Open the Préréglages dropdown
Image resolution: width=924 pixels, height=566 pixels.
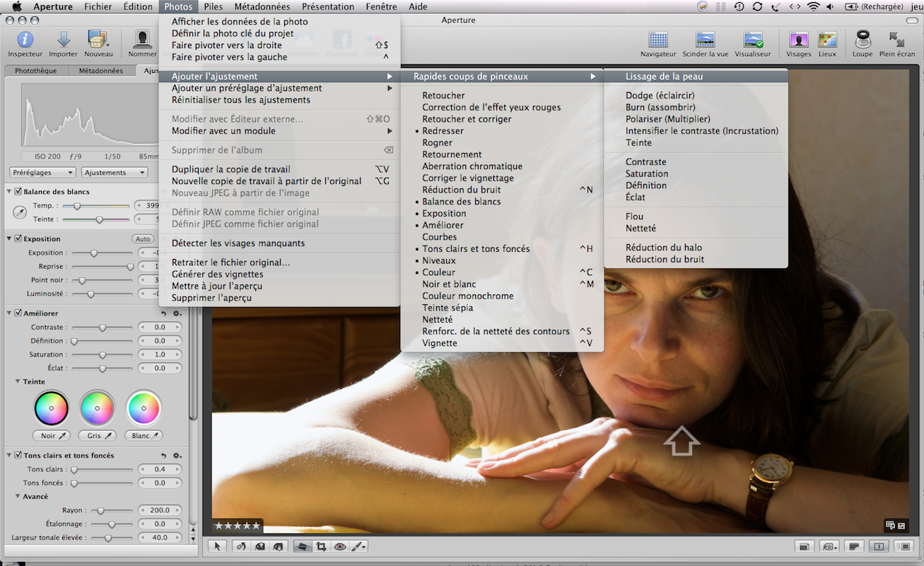pyautogui.click(x=43, y=173)
